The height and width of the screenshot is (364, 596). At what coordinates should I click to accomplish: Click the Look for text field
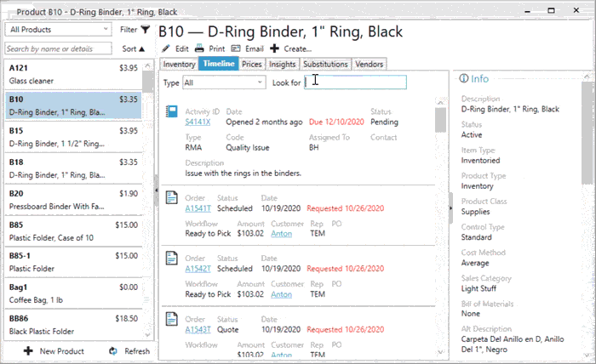click(355, 82)
